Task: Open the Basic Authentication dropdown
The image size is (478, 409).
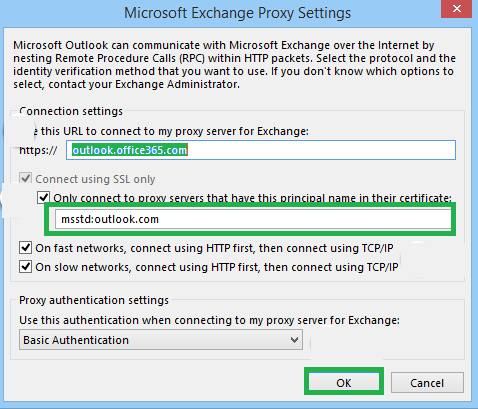Action: pyautogui.click(x=161, y=340)
